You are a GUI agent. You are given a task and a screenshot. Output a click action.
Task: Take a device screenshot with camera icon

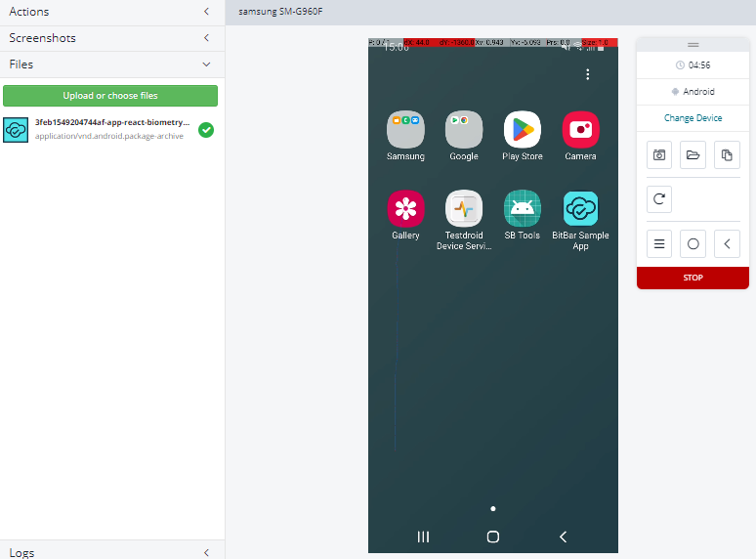point(659,155)
